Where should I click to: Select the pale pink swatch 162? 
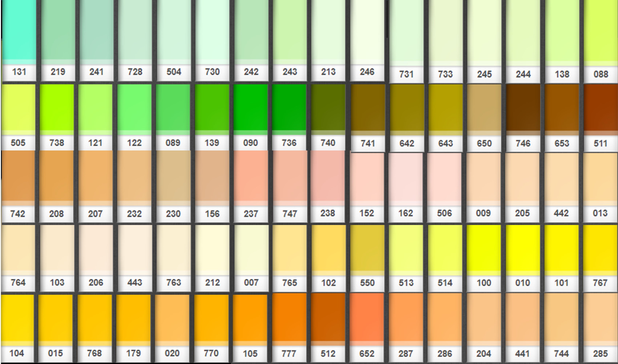[x=406, y=177]
